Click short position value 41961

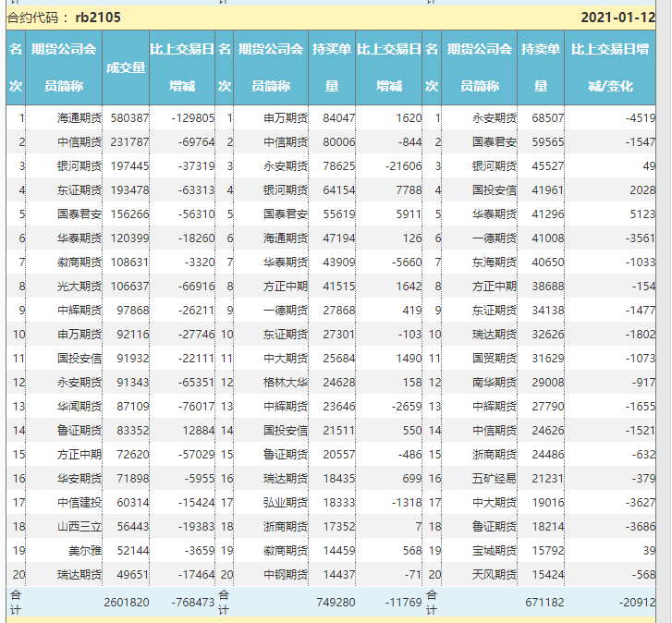click(x=548, y=189)
